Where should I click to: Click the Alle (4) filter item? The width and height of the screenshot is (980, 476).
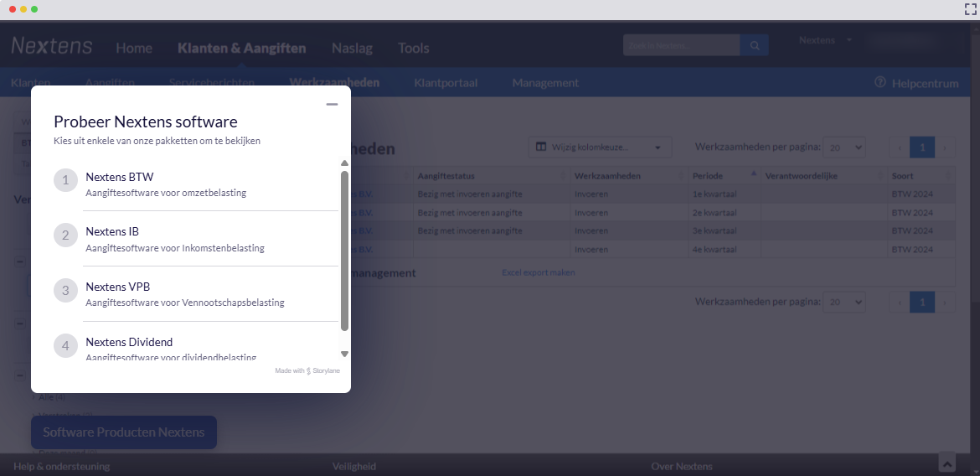(x=51, y=396)
